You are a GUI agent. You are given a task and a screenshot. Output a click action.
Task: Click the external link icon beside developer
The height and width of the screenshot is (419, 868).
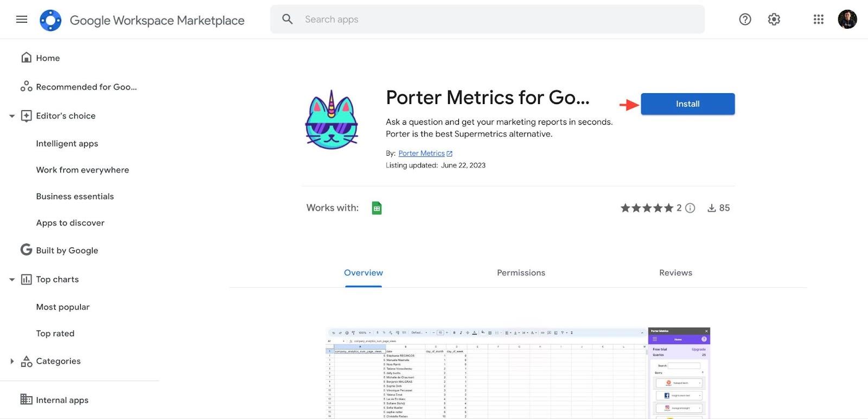tap(449, 154)
